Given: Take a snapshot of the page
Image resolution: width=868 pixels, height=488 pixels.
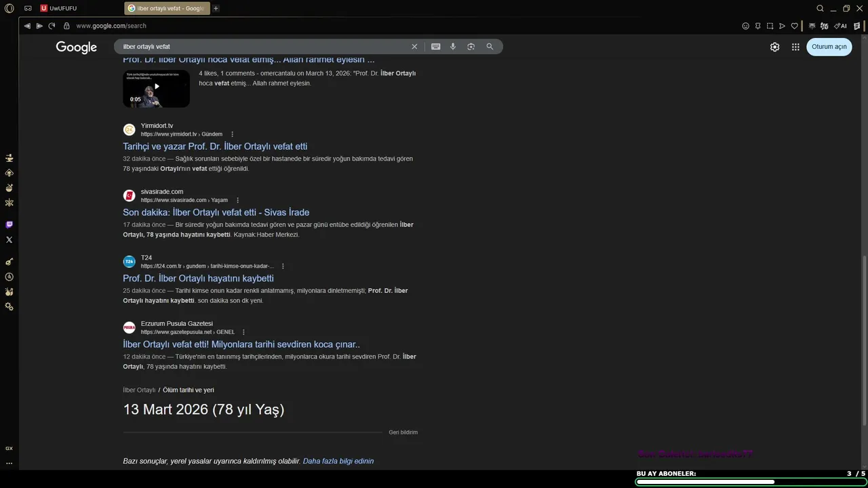Looking at the screenshot, I should [770, 26].
